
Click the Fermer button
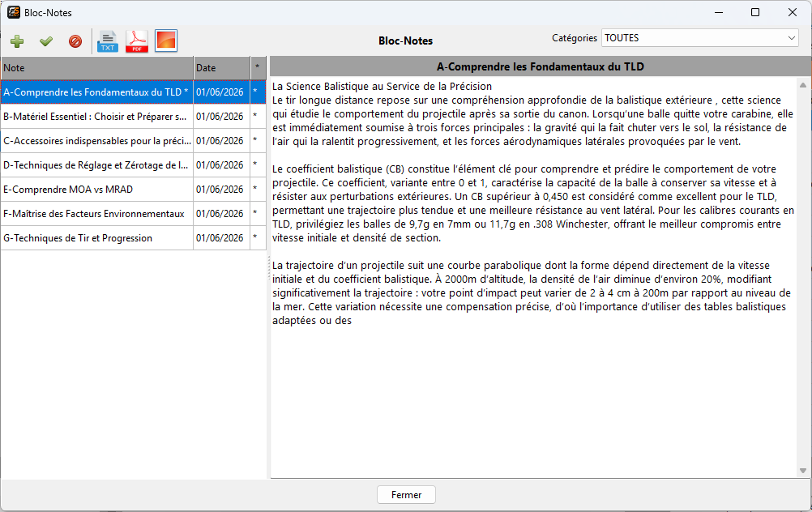point(406,495)
